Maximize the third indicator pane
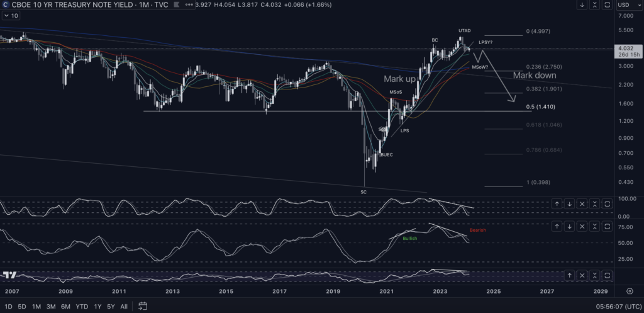Screen dimensions: 644x313 click(x=607, y=275)
